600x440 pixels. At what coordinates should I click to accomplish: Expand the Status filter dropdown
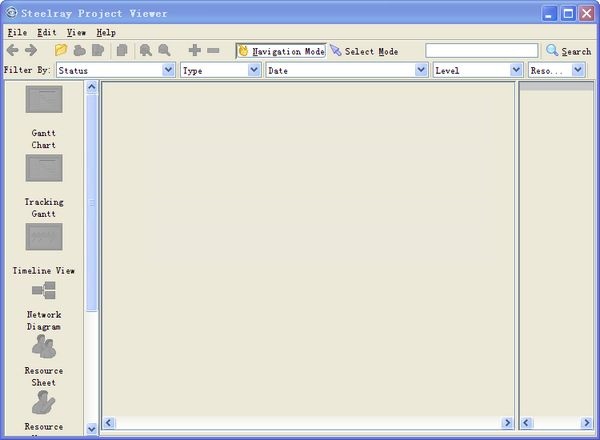pos(168,71)
